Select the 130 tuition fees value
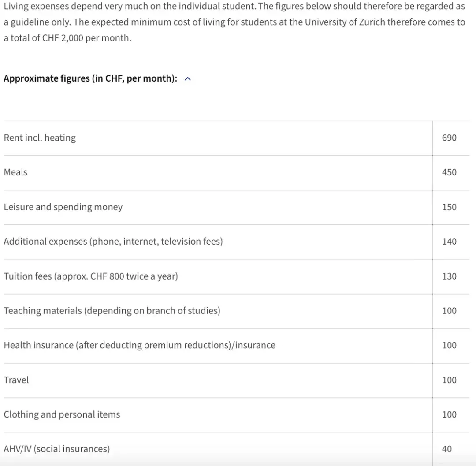This screenshot has height=466, width=476. click(x=449, y=276)
